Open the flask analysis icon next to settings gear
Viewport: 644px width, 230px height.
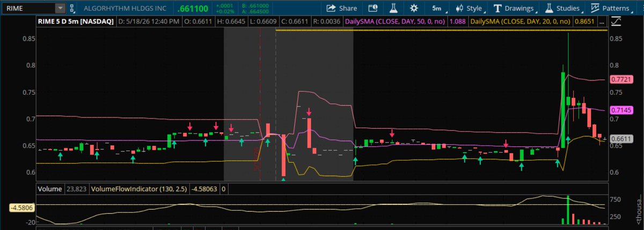pyautogui.click(x=393, y=9)
